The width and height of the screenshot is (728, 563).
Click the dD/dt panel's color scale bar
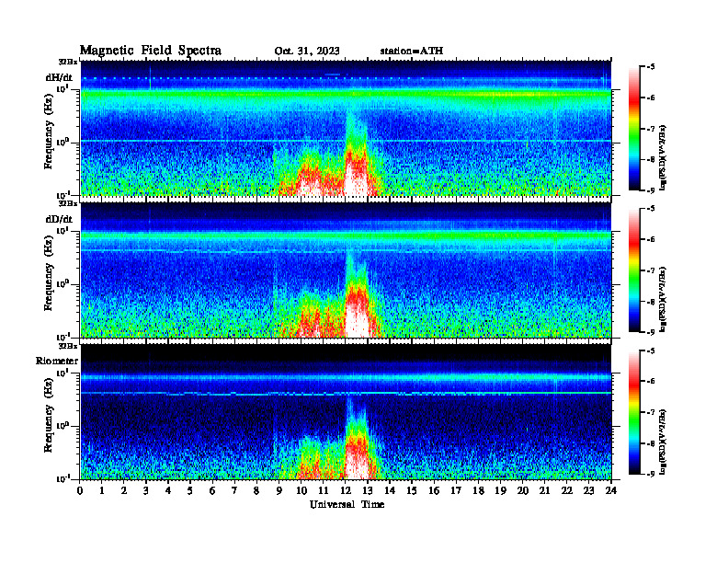pyautogui.click(x=634, y=270)
